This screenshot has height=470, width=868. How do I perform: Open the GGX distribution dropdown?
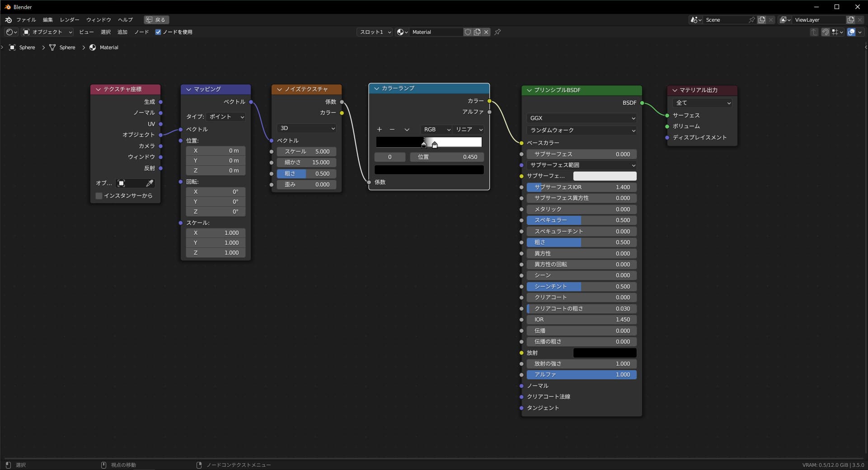coord(582,118)
